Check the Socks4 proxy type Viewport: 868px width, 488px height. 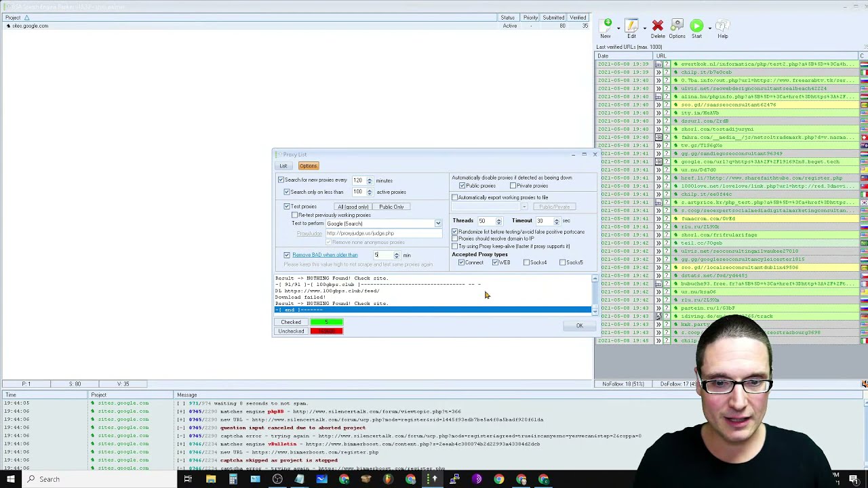click(x=527, y=262)
